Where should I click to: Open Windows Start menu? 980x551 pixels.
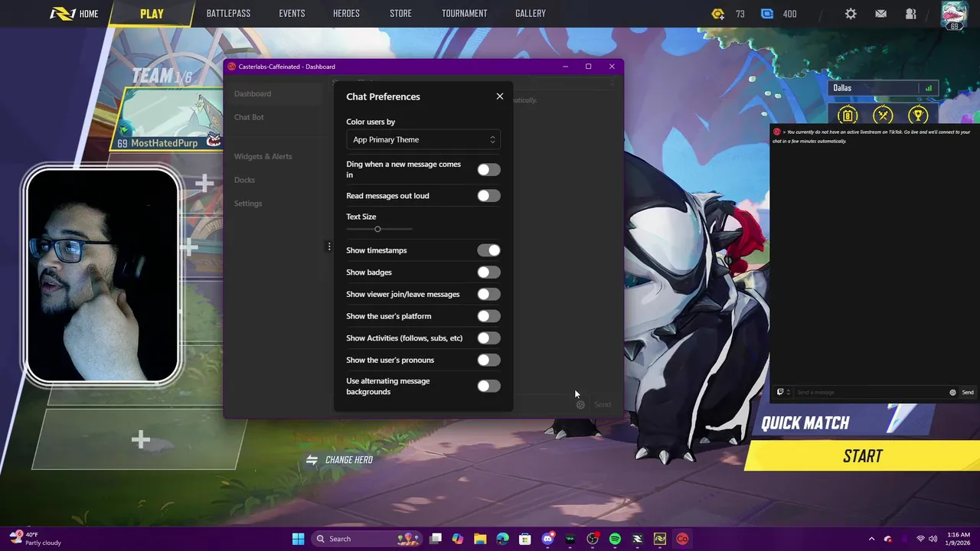coord(298,539)
